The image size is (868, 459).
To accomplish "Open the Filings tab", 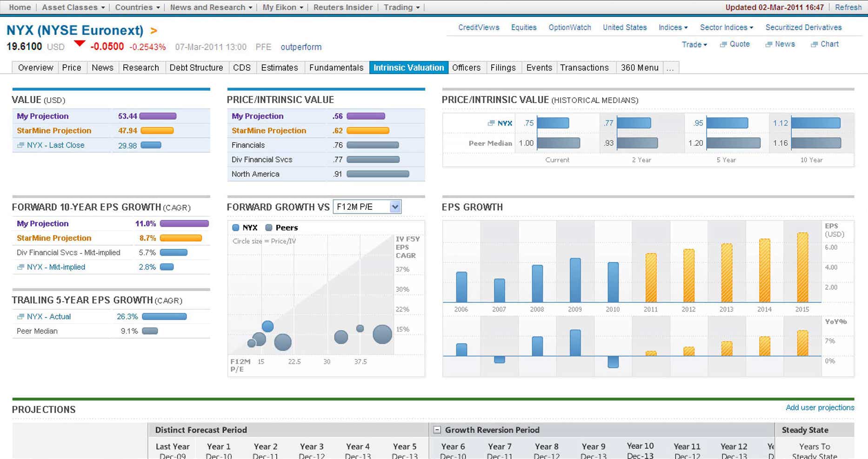I will click(503, 68).
